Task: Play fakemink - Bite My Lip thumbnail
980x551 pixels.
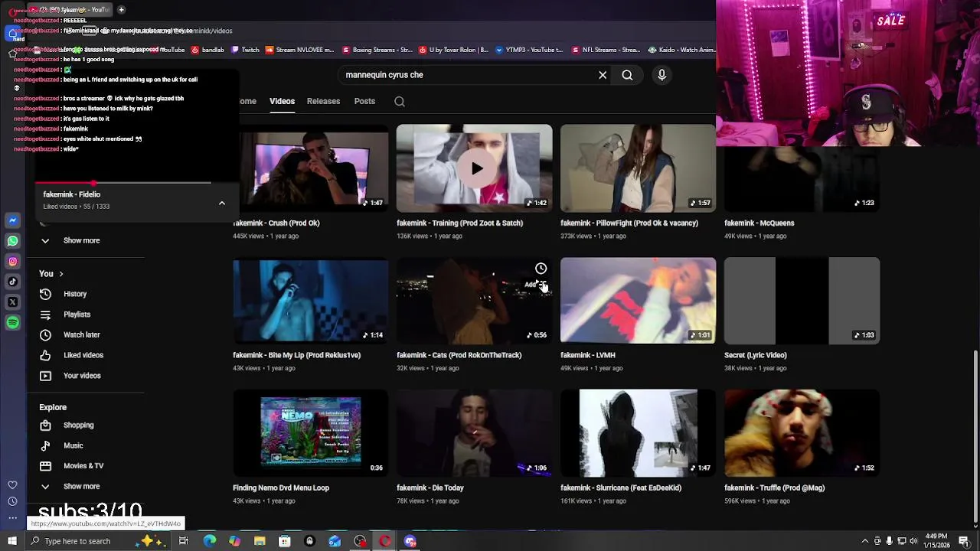Action: [x=310, y=301]
